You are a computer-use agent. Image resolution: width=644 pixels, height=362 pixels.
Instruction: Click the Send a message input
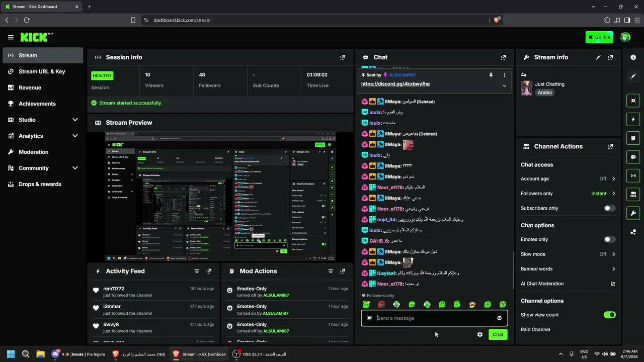point(434,318)
